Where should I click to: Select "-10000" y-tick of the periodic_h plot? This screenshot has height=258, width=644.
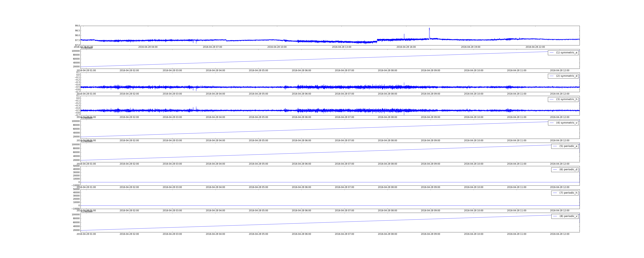click(x=76, y=209)
